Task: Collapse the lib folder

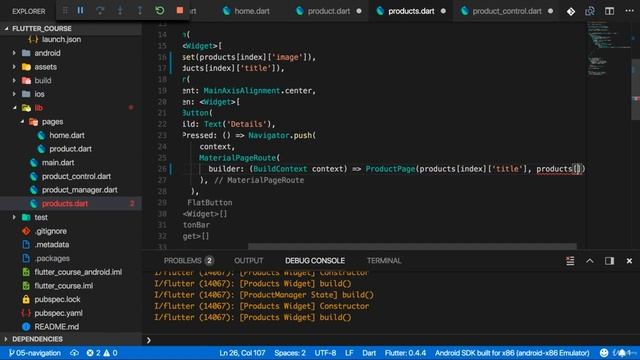Action: pos(14,108)
